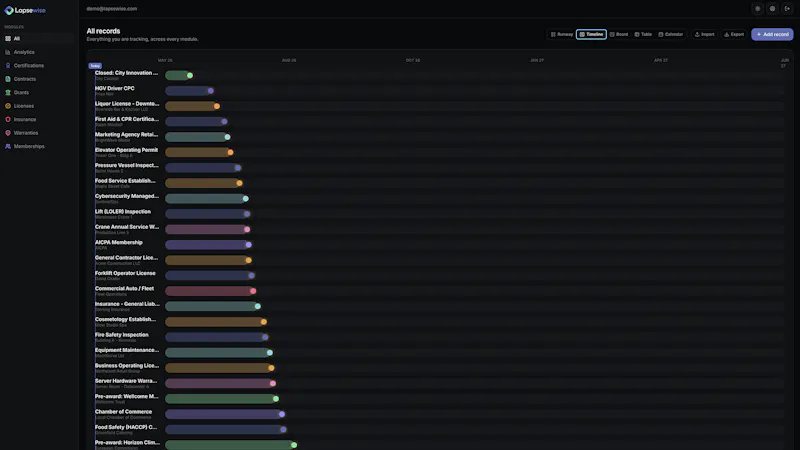
Task: Open the Pre-award: Wellcome row label
Action: 127,398
